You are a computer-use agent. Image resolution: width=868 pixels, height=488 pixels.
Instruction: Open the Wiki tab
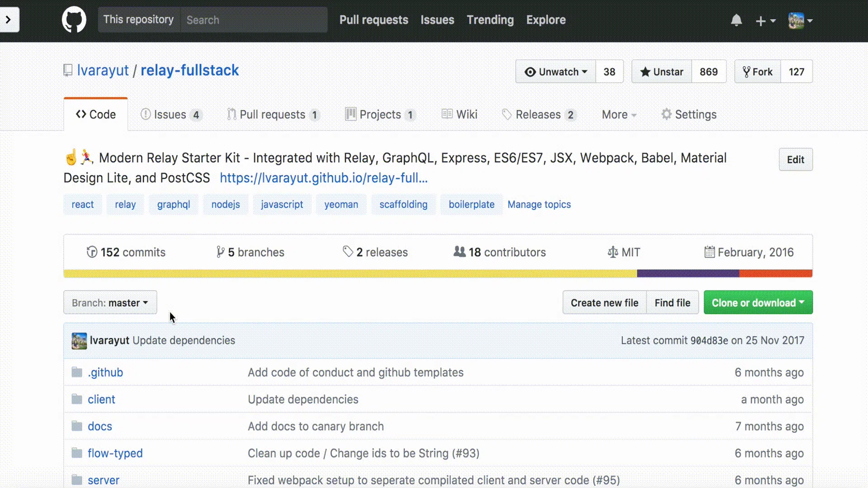459,114
